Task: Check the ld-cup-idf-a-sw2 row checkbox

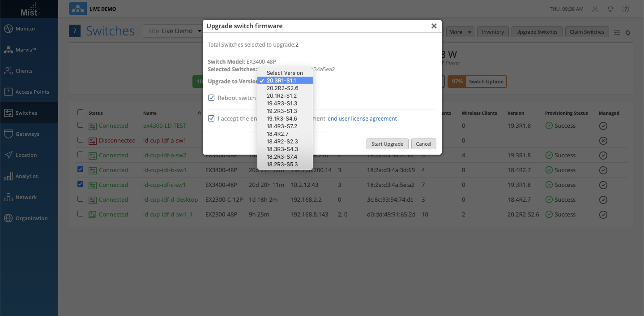Action: click(80, 155)
